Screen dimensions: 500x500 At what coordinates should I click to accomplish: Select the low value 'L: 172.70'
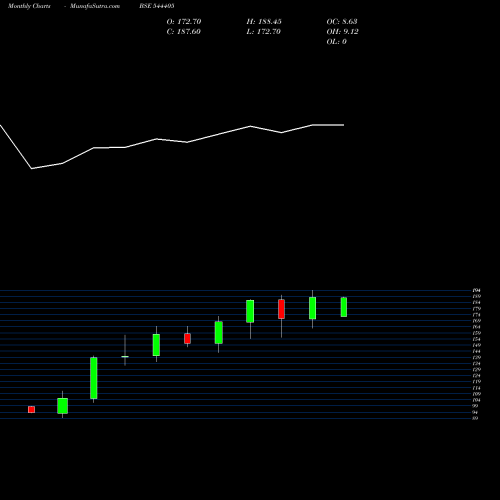tap(264, 31)
